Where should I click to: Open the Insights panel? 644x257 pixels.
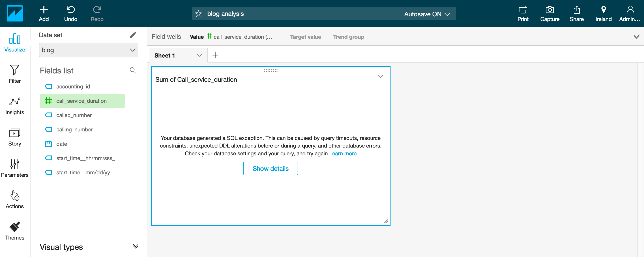click(14, 105)
